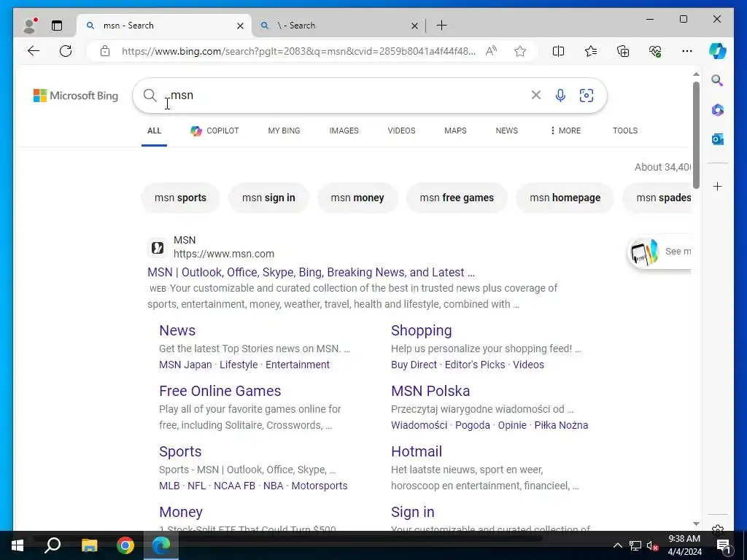Open Windows taskbar search
The height and width of the screenshot is (560, 747).
coord(53,545)
